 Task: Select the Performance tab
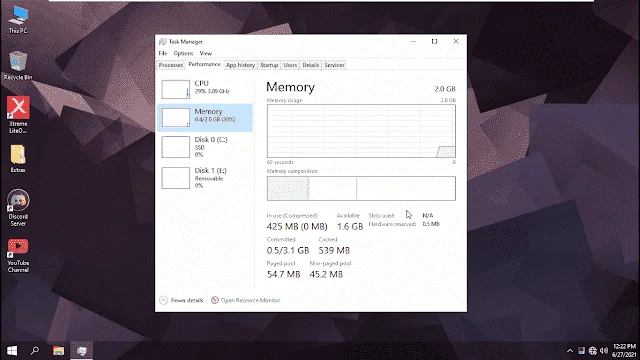(x=204, y=64)
